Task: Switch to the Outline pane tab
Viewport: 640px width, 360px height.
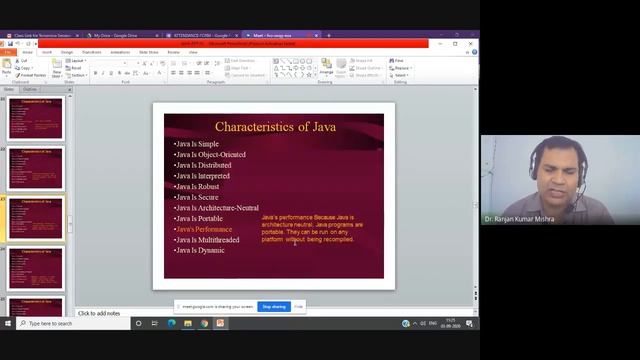Action: pyautogui.click(x=30, y=89)
